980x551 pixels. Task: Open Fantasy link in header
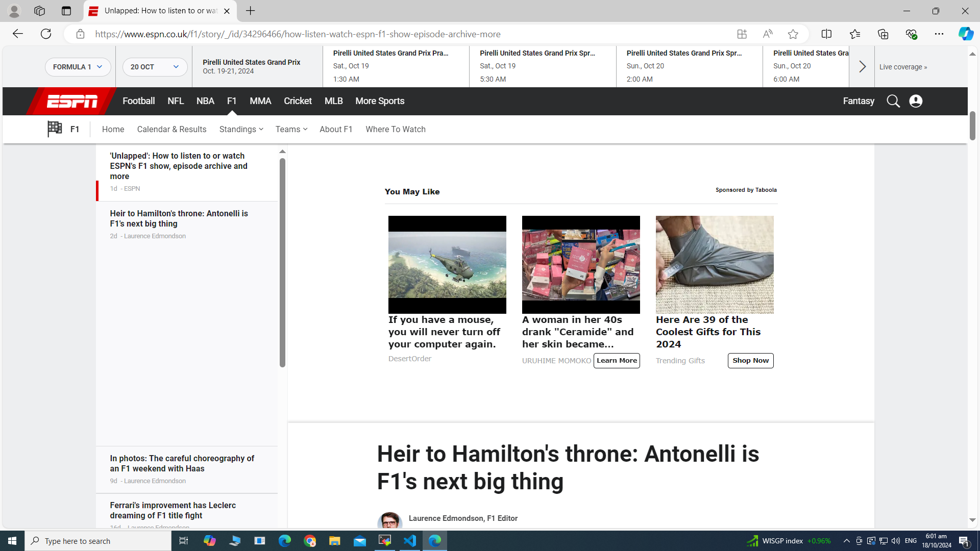[x=859, y=101]
